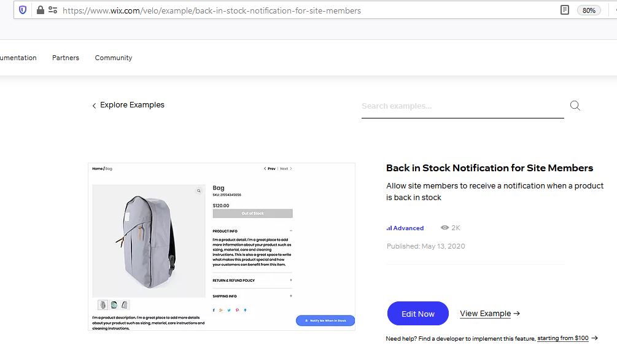Click the back chevron beside Explore Examples
Screen dimensions: 617x364
tap(94, 106)
